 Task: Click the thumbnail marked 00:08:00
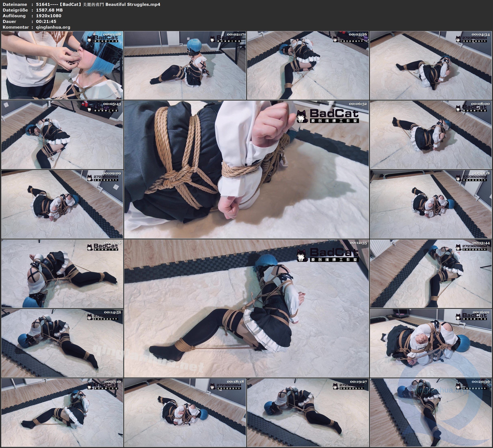(x=431, y=135)
